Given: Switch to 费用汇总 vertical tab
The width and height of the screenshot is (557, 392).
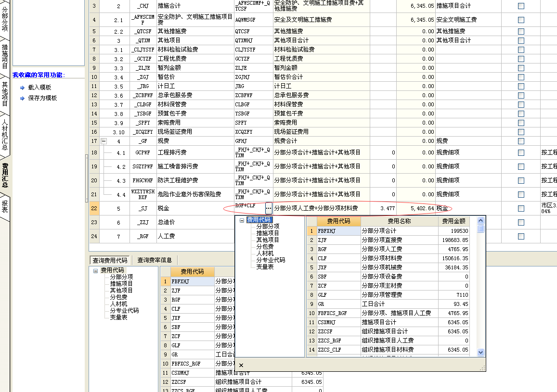Looking at the screenshot, I should [x=5, y=175].
